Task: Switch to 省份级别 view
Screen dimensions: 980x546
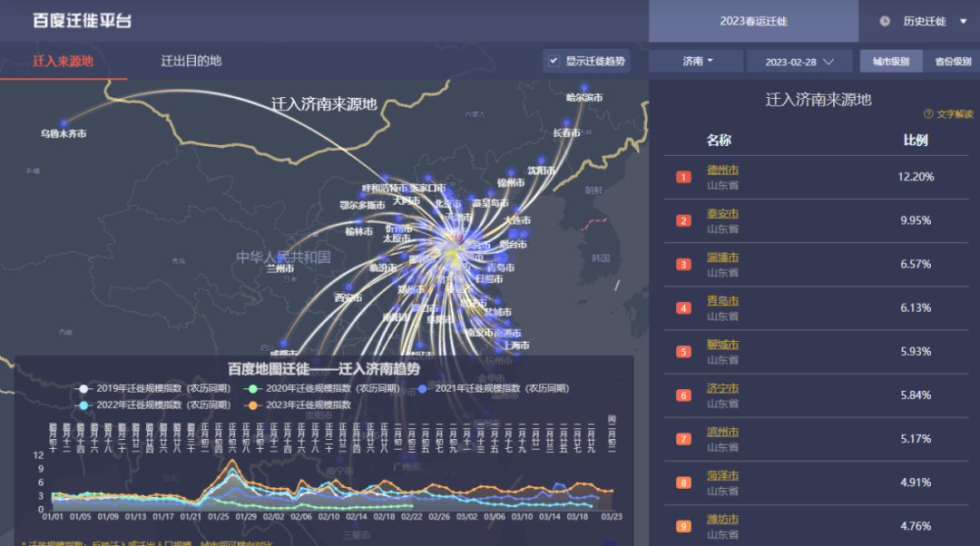Action: click(953, 62)
